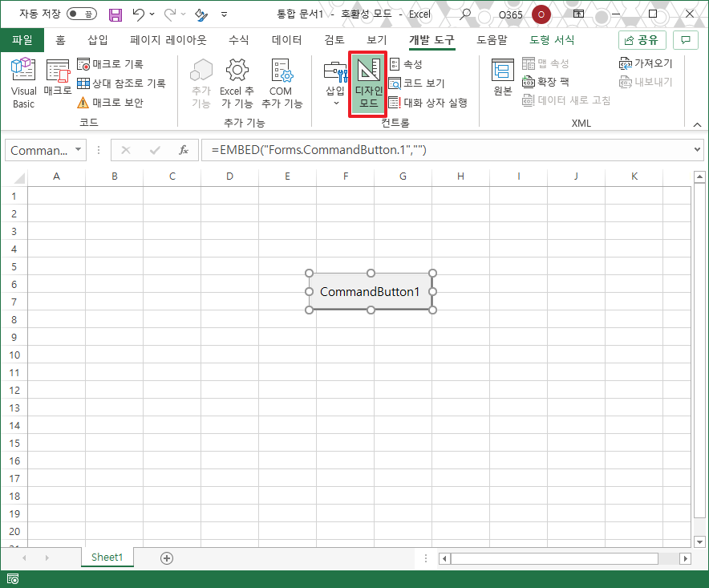
Task: Open the comments pane button
Action: coord(686,40)
